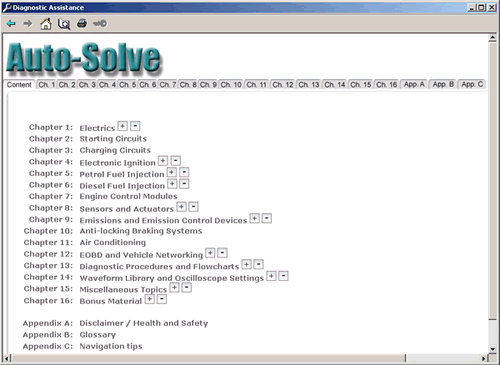Image resolution: width=500 pixels, height=365 pixels.
Task: Expand Waveform Library chapter plus
Action: click(x=271, y=276)
